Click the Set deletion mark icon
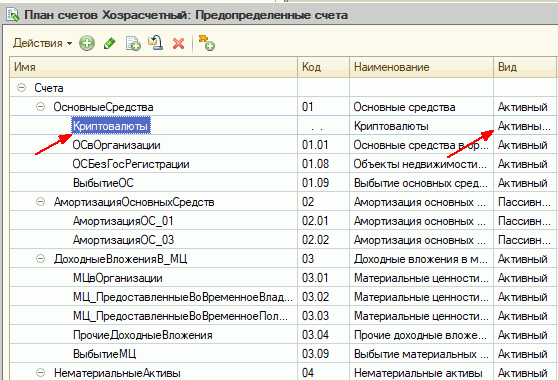Screen dimensions: 558x380 pyautogui.click(x=156, y=43)
